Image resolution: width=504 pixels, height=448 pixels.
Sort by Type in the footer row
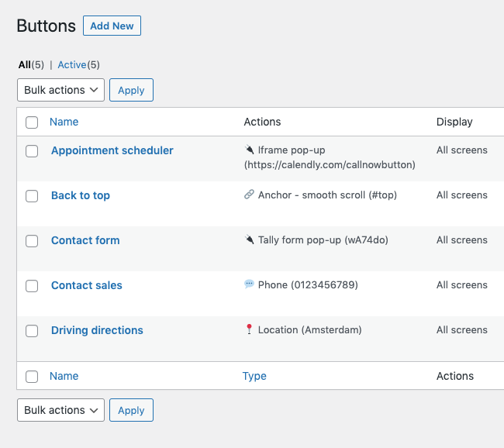click(x=254, y=376)
